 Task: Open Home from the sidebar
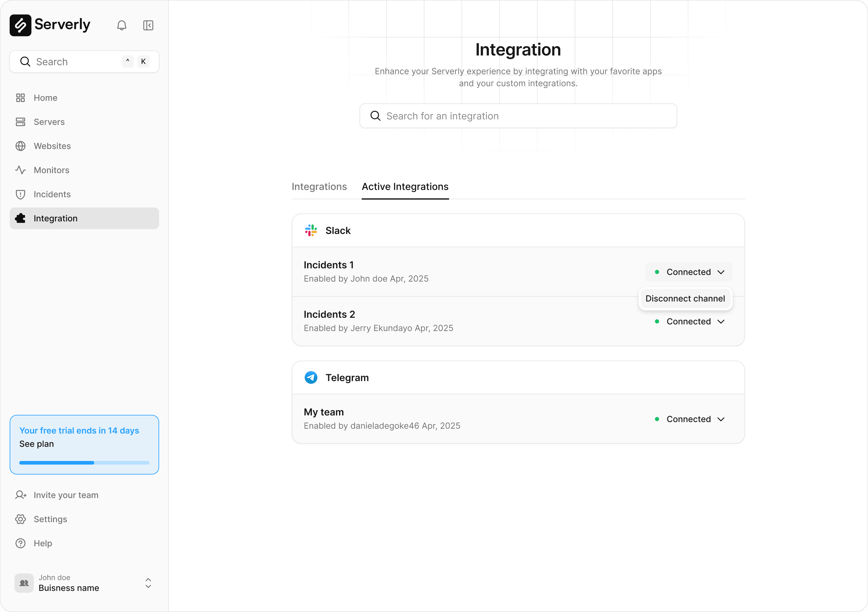[x=46, y=98]
